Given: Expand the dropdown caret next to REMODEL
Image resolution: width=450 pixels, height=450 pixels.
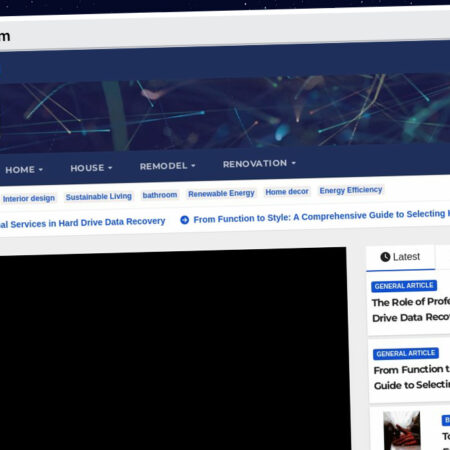Looking at the screenshot, I should tap(193, 165).
